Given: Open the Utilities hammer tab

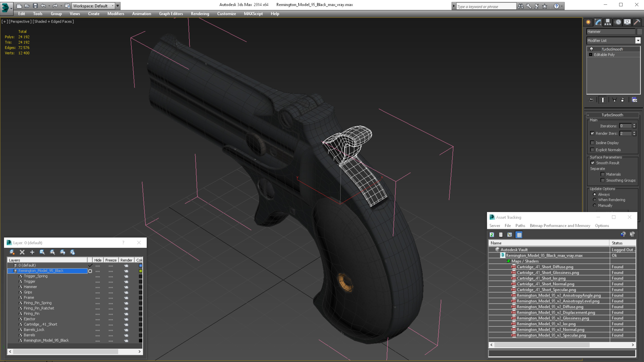Looking at the screenshot, I should pyautogui.click(x=637, y=22).
